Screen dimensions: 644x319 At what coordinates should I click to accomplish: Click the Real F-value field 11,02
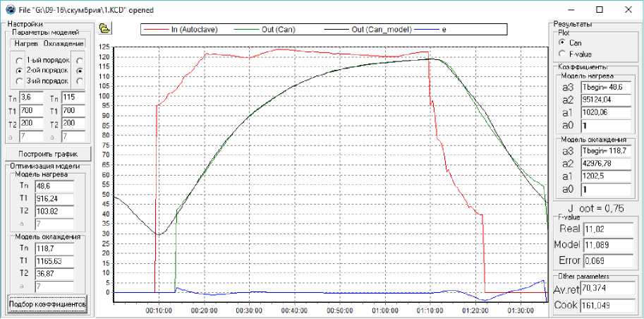point(608,229)
